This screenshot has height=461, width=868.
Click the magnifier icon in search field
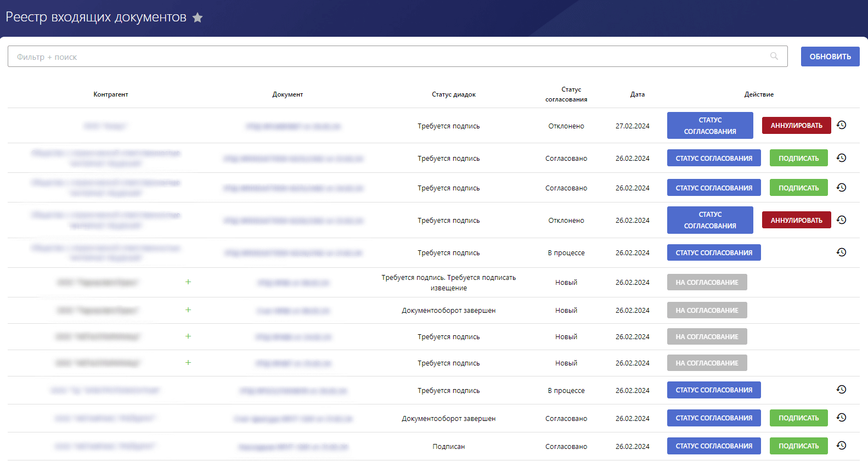[x=774, y=56]
